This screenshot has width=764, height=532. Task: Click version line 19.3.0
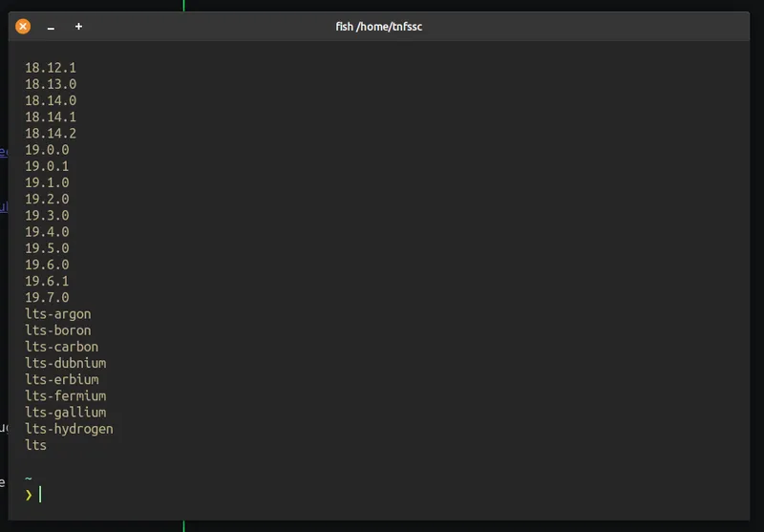tap(47, 215)
